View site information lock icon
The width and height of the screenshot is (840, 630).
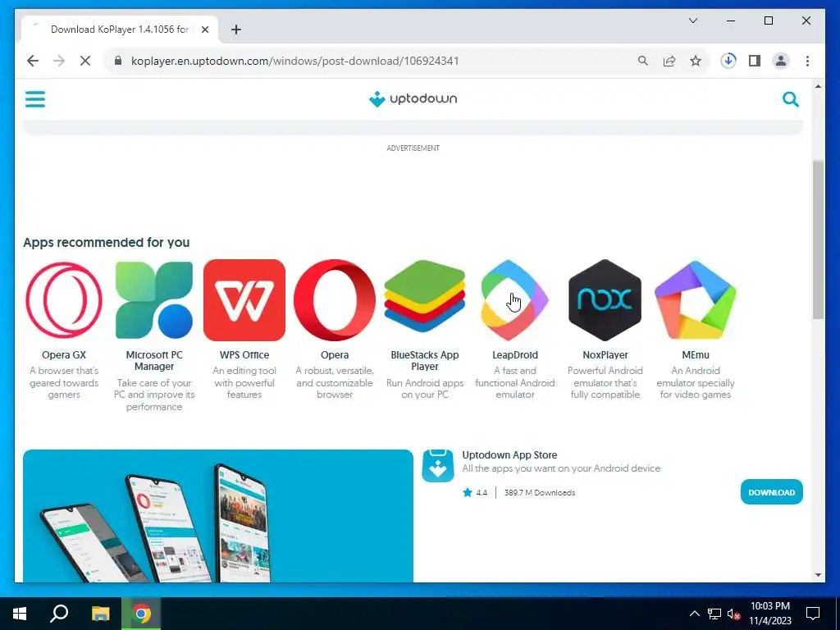click(118, 61)
